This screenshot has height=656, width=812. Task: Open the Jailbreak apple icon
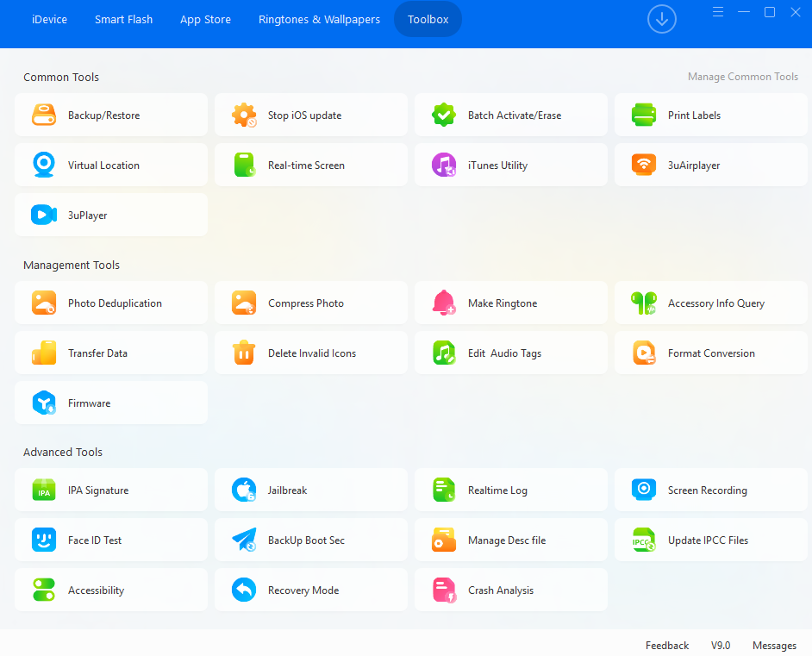[x=244, y=490]
